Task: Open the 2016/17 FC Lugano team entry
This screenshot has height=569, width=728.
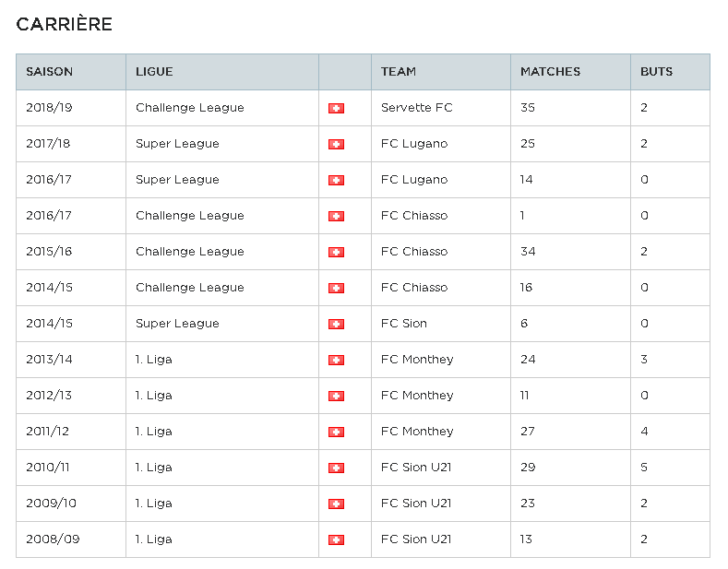Action: (414, 180)
